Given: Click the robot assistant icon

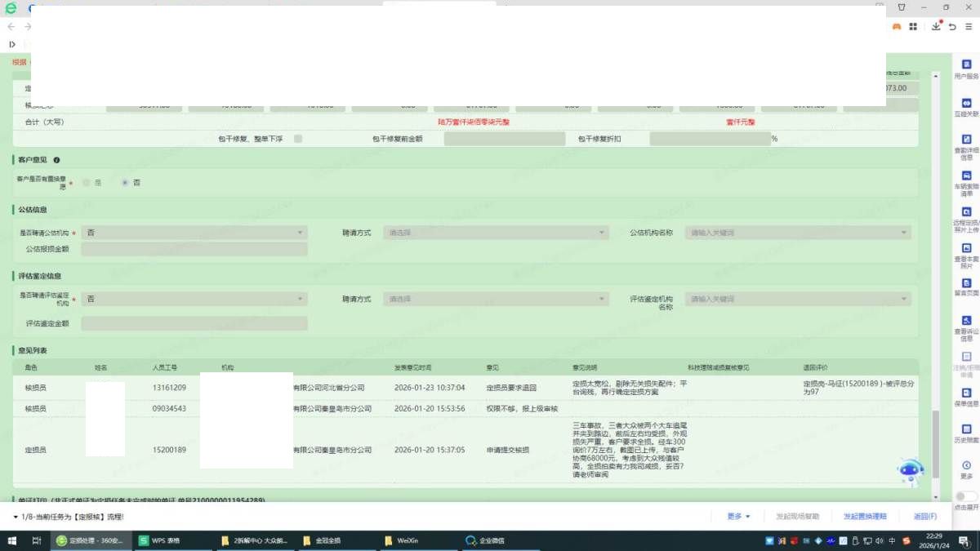Looking at the screenshot, I should tap(910, 471).
